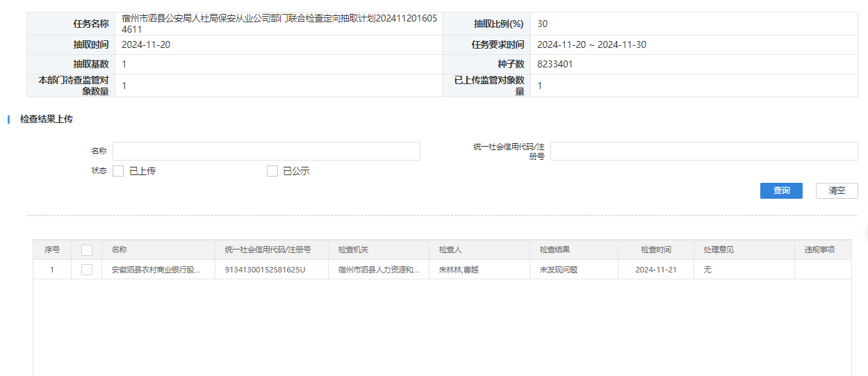868x376 pixels.
Task: Click the 违规事项 column header
Action: tap(819, 250)
